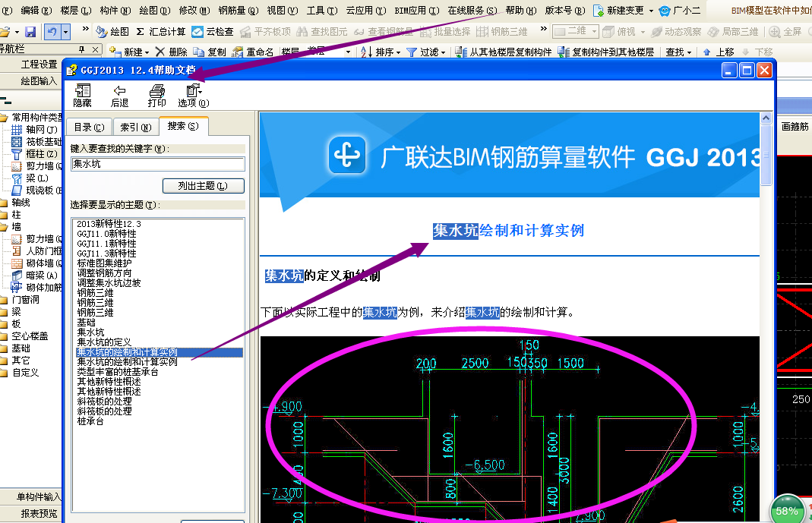Viewport: 812px width, 523px height.
Task: Open the dropdown arrow beside Undo
Action: coord(65,32)
